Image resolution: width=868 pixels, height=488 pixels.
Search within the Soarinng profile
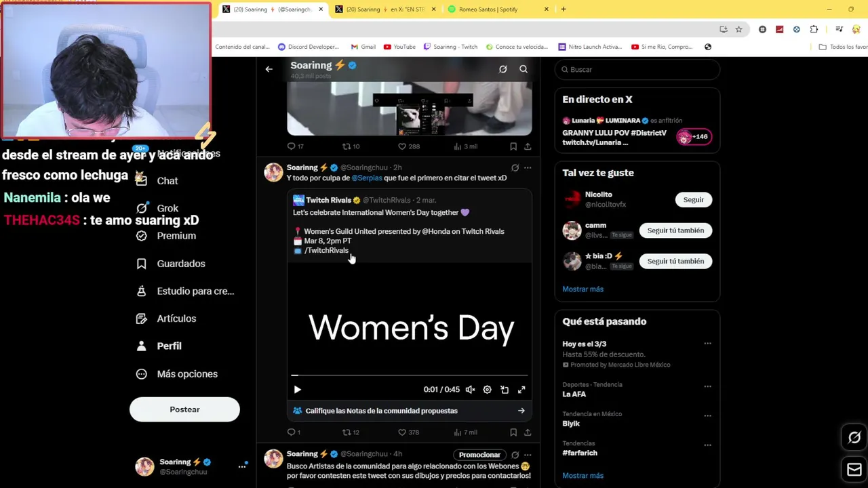pos(524,69)
